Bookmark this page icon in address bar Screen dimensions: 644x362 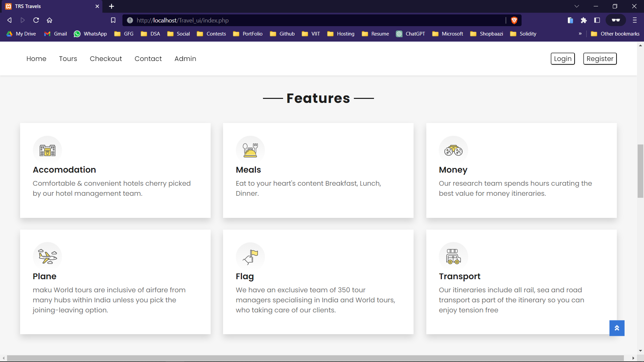113,20
